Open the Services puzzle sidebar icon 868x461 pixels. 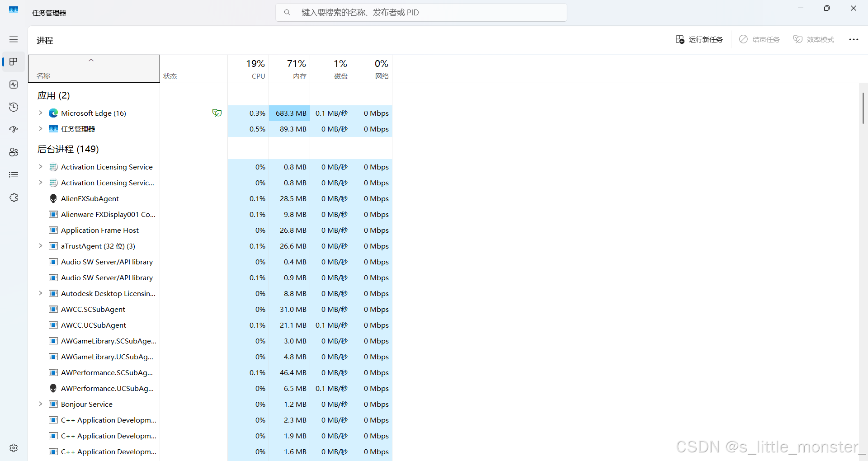[x=14, y=198]
